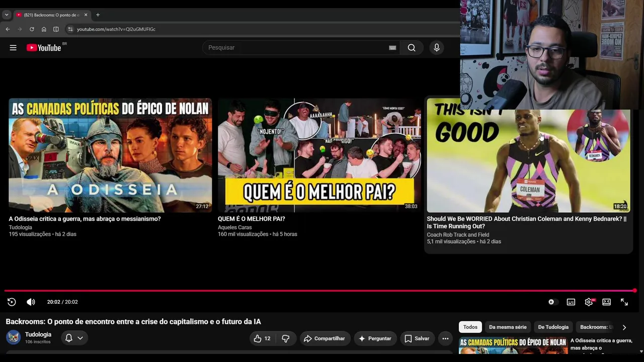Click the 20:02 / 20:02 time display
Viewport: 644px width, 362px height.
pyautogui.click(x=62, y=302)
